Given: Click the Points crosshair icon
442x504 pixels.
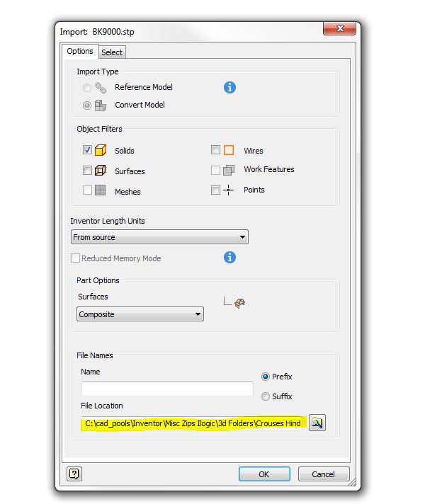Looking at the screenshot, I should (x=228, y=190).
